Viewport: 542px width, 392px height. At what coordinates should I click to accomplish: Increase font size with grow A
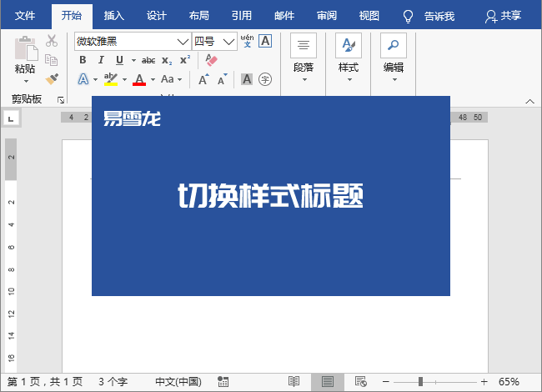203,79
